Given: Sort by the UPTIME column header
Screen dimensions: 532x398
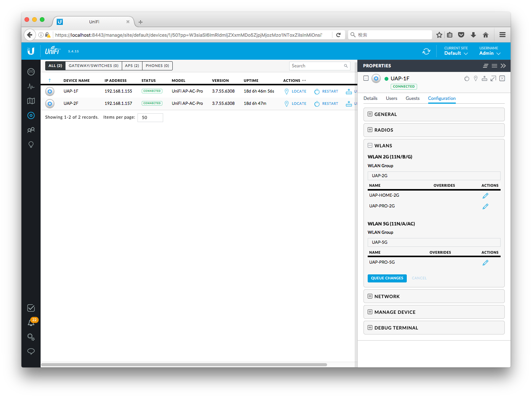Looking at the screenshot, I should tap(251, 81).
